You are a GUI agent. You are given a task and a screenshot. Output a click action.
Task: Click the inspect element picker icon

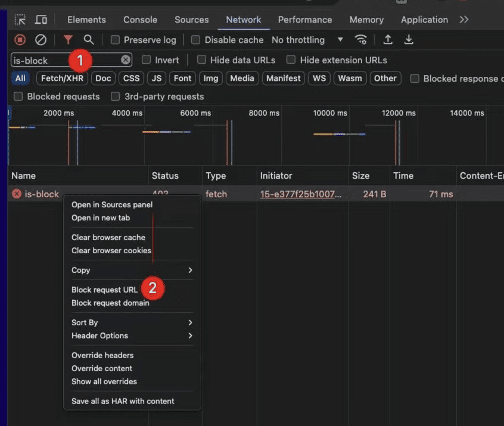tap(20, 20)
